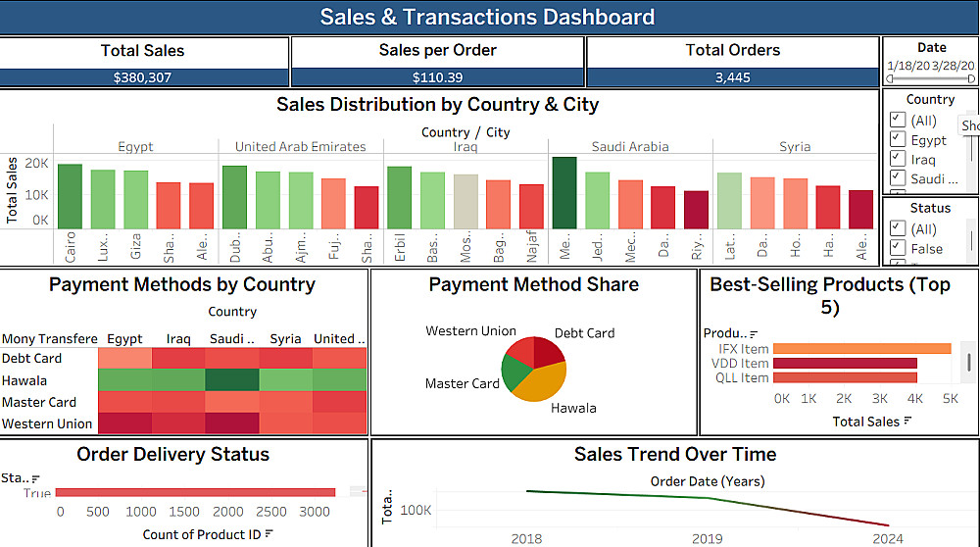Select the Lux.. bar in Egypt
980x547 pixels.
coord(103,199)
